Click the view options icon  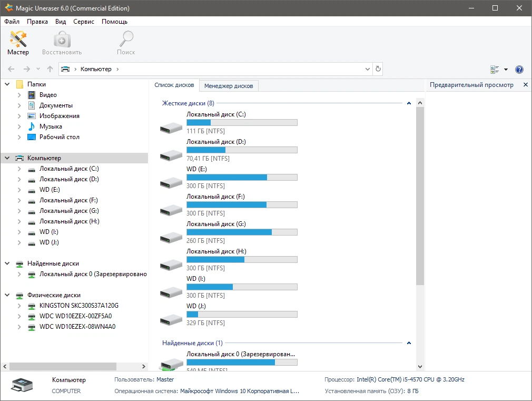495,69
